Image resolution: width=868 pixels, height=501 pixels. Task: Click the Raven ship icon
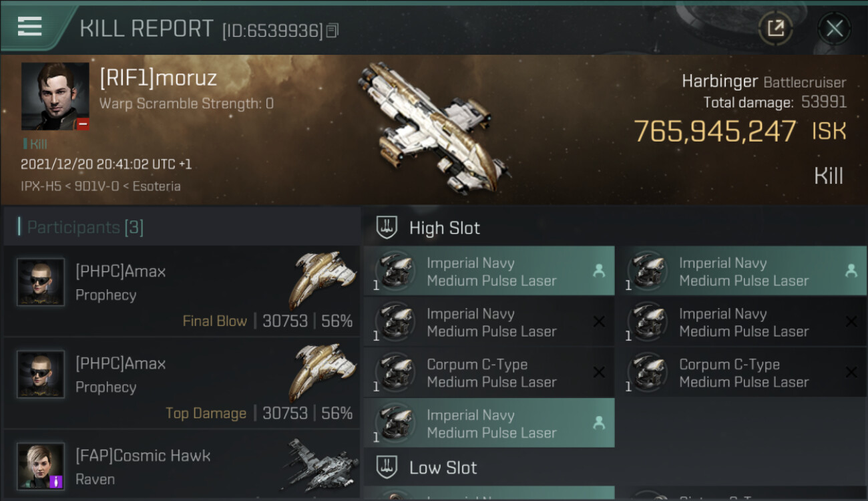320,465
